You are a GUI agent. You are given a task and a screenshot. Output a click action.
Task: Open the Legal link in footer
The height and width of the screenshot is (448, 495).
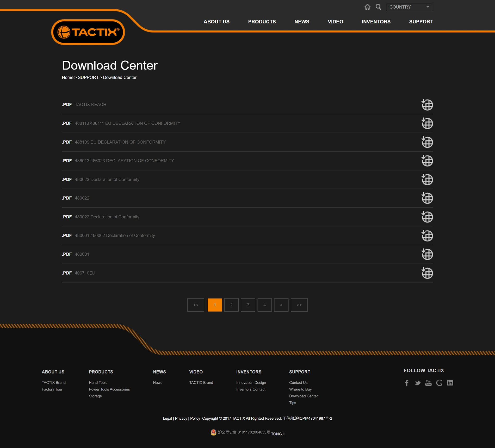(x=167, y=419)
